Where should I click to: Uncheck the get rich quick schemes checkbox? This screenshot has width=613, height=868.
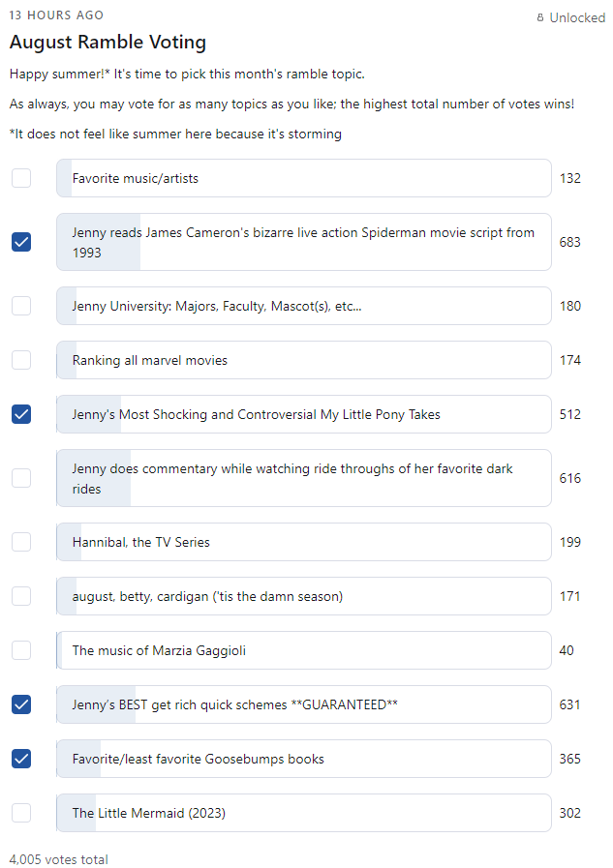(x=21, y=704)
